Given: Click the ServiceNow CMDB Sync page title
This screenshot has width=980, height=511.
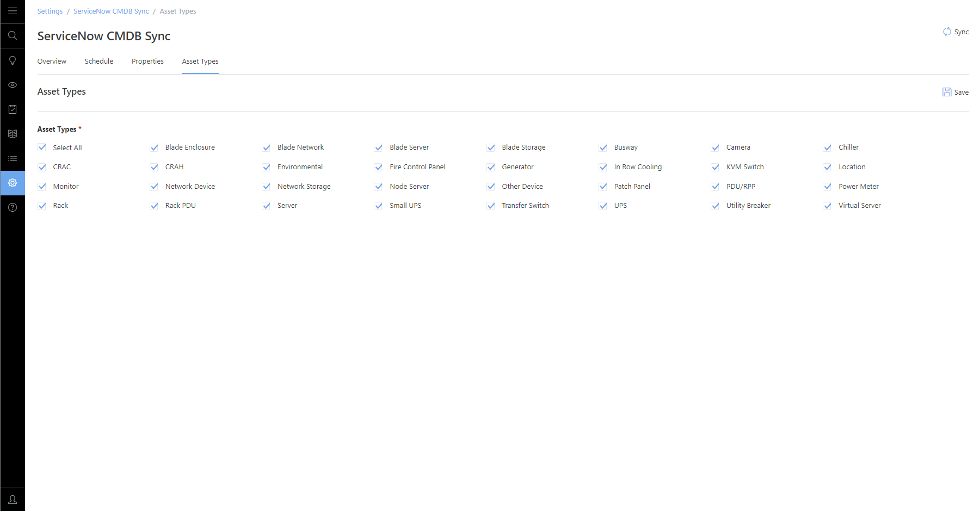Looking at the screenshot, I should tap(104, 36).
